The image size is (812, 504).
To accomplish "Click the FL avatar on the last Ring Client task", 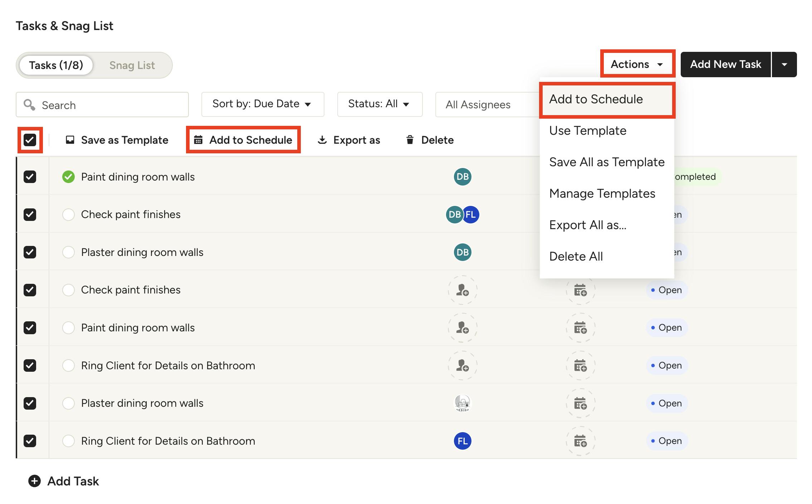I will pos(463,441).
